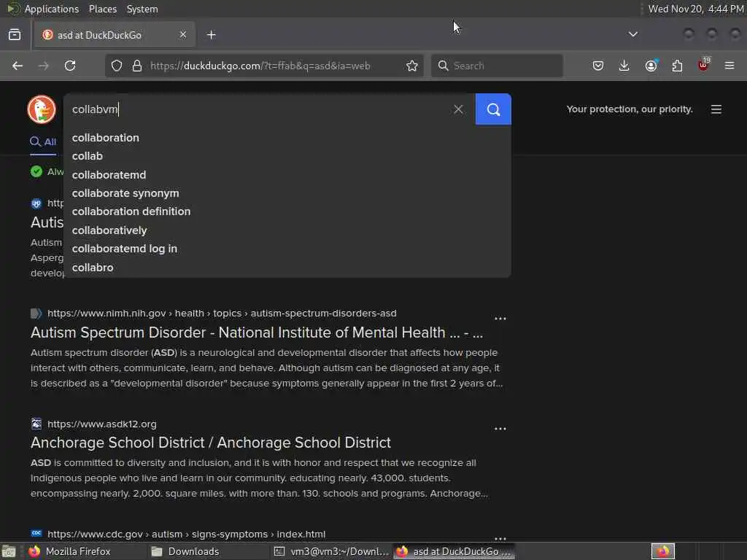Open more options for Anchorage result

pyautogui.click(x=500, y=429)
